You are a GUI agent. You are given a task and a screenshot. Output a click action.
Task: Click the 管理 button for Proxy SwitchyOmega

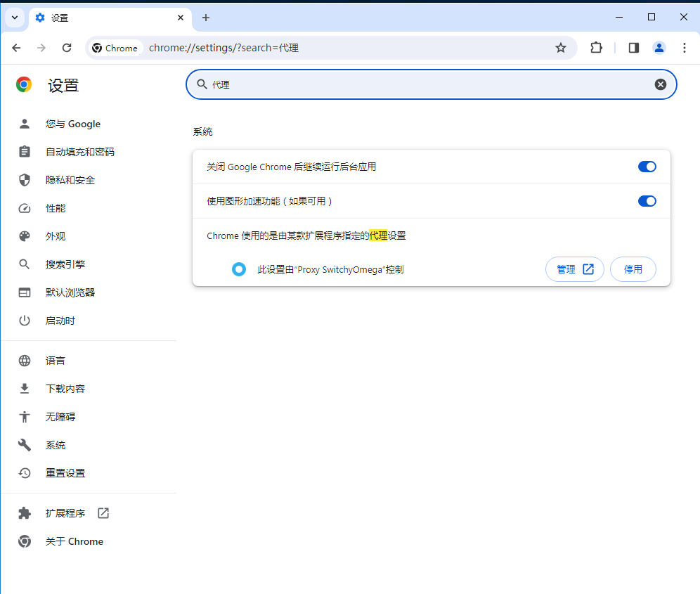[x=574, y=269]
